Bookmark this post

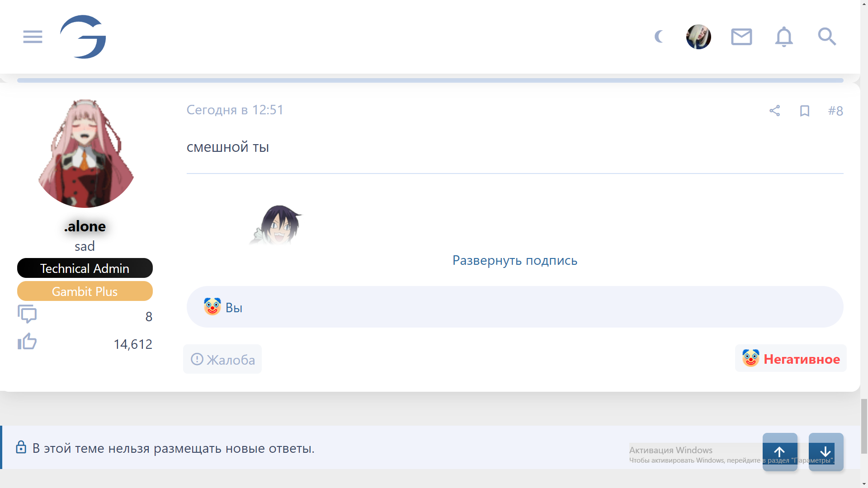(x=804, y=111)
